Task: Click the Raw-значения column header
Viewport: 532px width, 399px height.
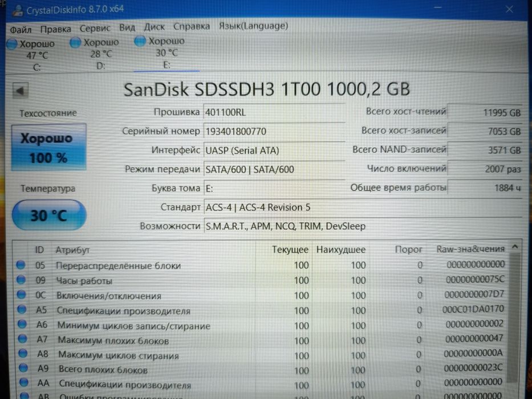Action: pos(470,249)
